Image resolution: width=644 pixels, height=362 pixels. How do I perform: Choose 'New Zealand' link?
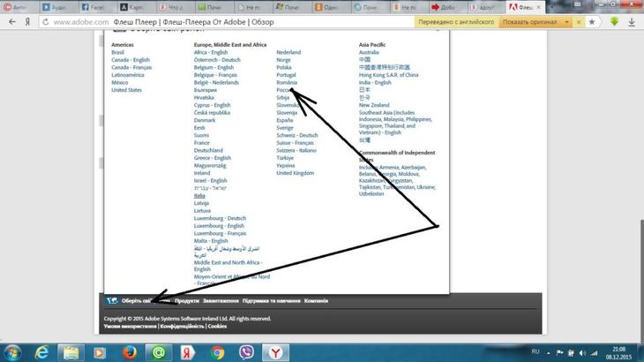(374, 105)
